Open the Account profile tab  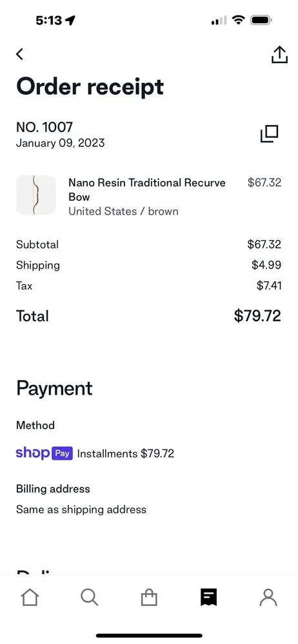point(268,598)
